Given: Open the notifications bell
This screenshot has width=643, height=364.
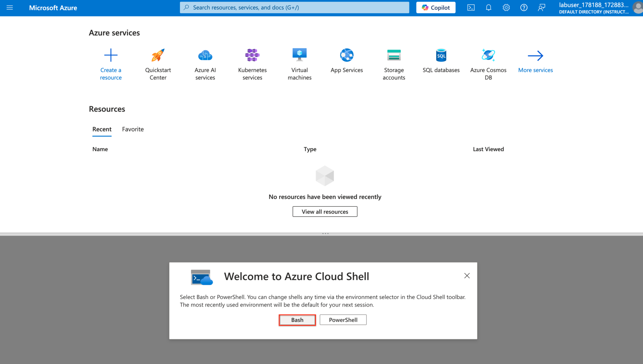Looking at the screenshot, I should click(489, 7).
